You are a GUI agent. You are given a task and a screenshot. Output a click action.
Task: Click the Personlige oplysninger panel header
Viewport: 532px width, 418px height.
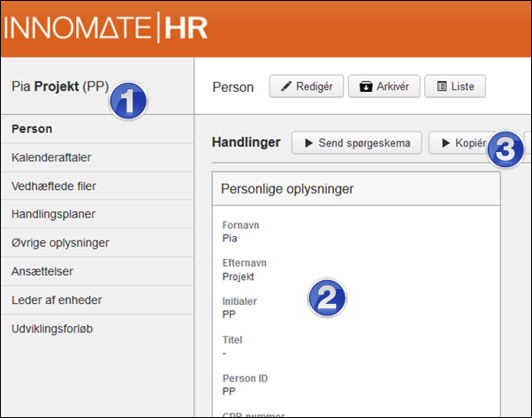[x=287, y=188]
